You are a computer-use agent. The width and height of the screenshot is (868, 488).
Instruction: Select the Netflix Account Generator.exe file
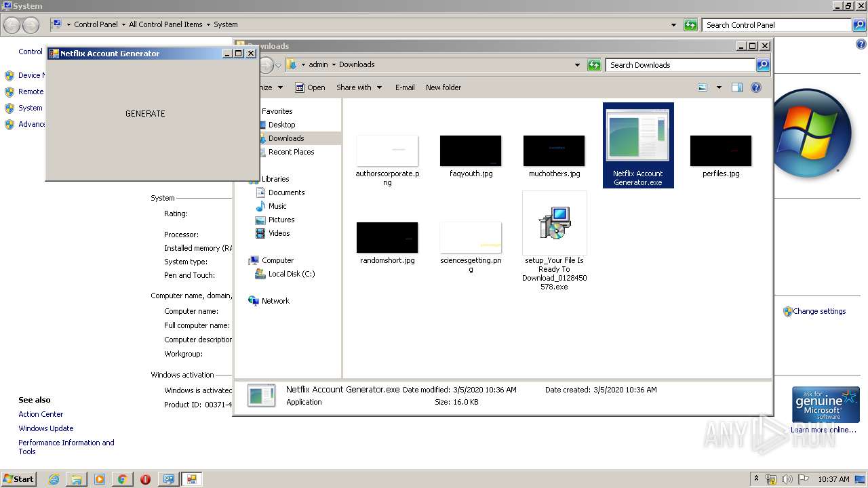[x=638, y=145]
